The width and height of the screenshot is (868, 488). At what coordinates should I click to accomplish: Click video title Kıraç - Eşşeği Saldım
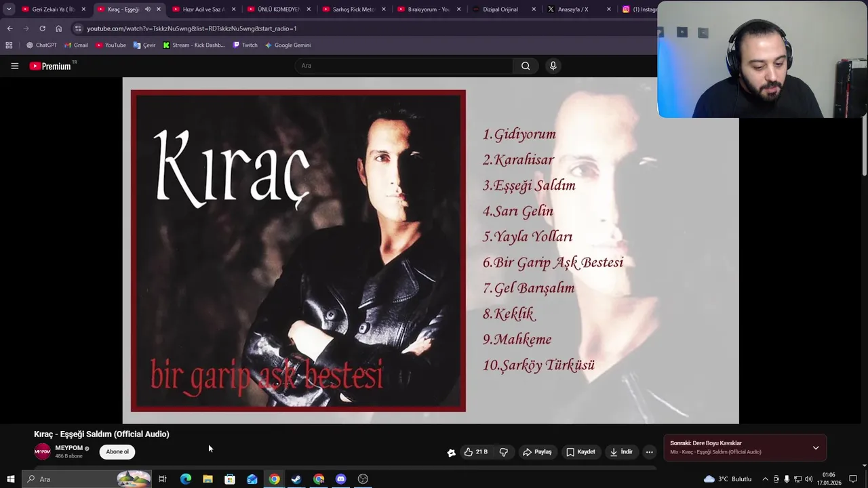(x=102, y=434)
